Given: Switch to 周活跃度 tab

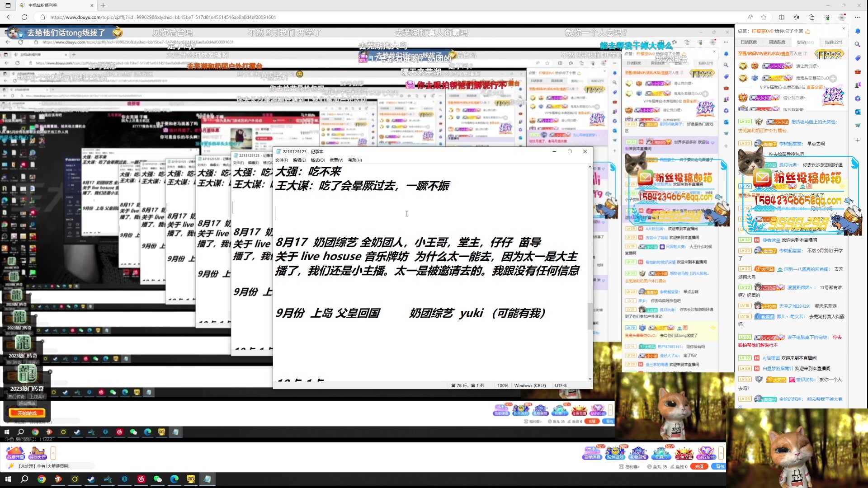Looking at the screenshot, I should click(x=777, y=42).
